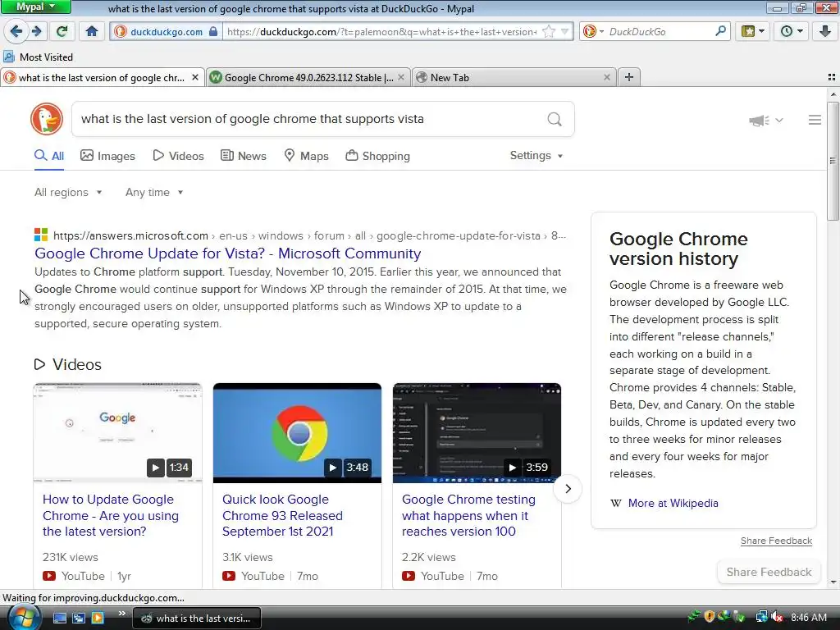
Task: Click the answers.microsoft.com result URL
Action: [130, 235]
